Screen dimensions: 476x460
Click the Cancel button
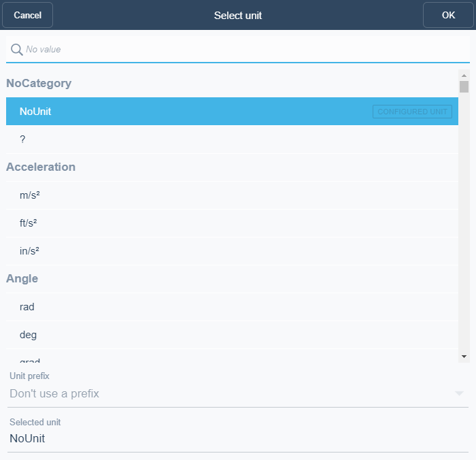pyautogui.click(x=28, y=15)
